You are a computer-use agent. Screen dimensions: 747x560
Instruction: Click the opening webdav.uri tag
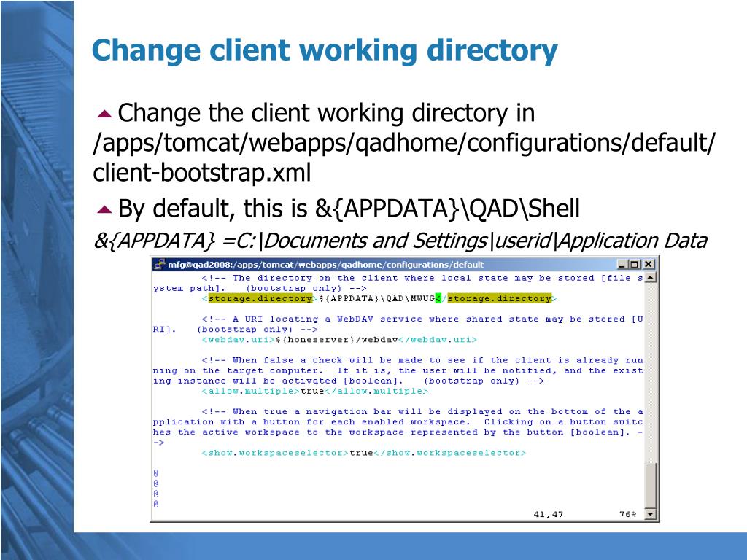(x=239, y=340)
